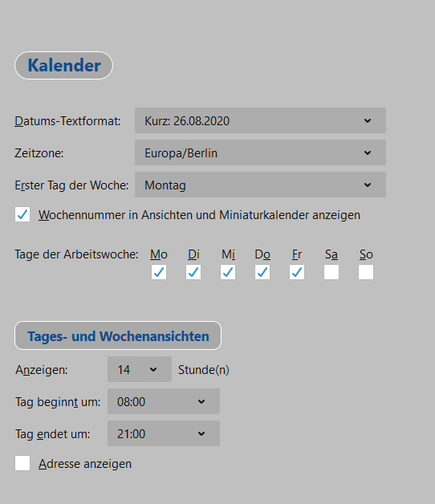Enable the Adresse anzeigen checkbox
435x504 pixels.
[22, 463]
